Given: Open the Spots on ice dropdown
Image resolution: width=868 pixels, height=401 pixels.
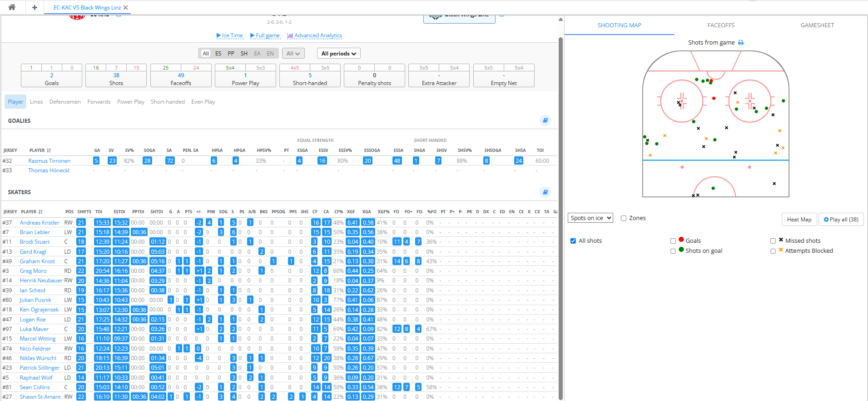Looking at the screenshot, I should [590, 218].
